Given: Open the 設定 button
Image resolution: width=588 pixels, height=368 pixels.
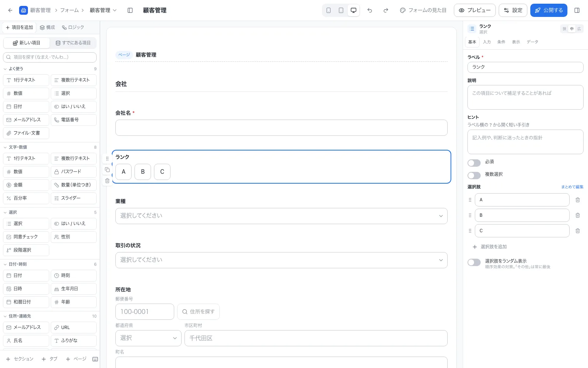Looking at the screenshot, I should point(513,10).
